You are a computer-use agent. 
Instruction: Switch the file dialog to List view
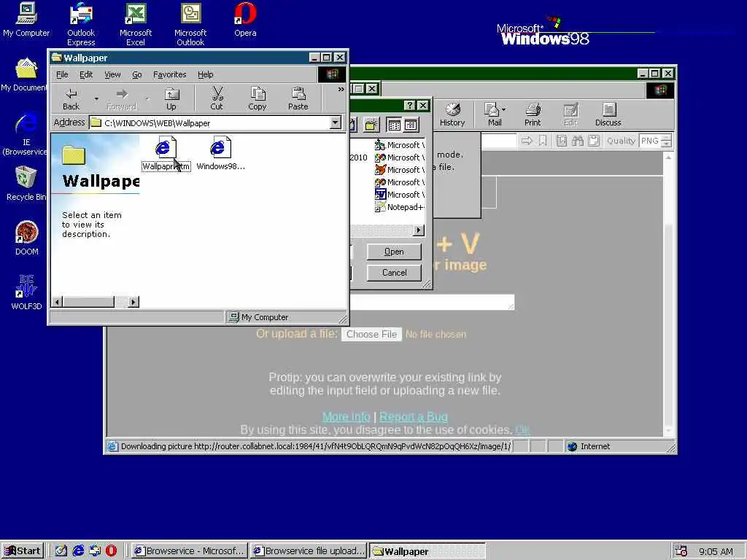395,125
